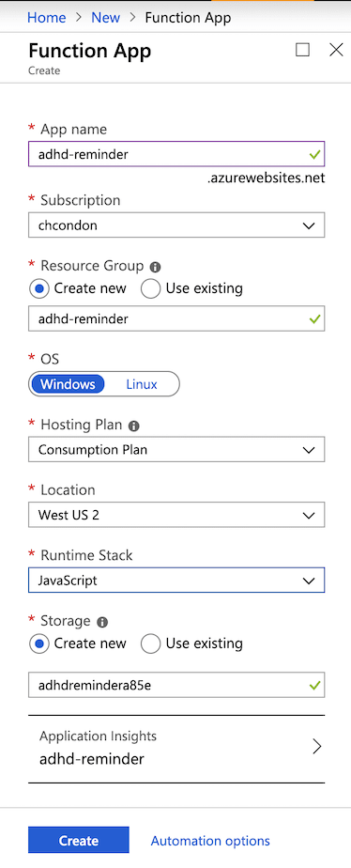Go to New in breadcrumb

click(105, 18)
